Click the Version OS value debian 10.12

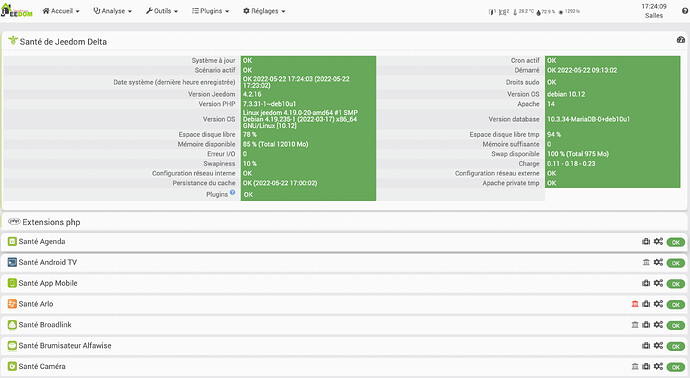pyautogui.click(x=566, y=94)
